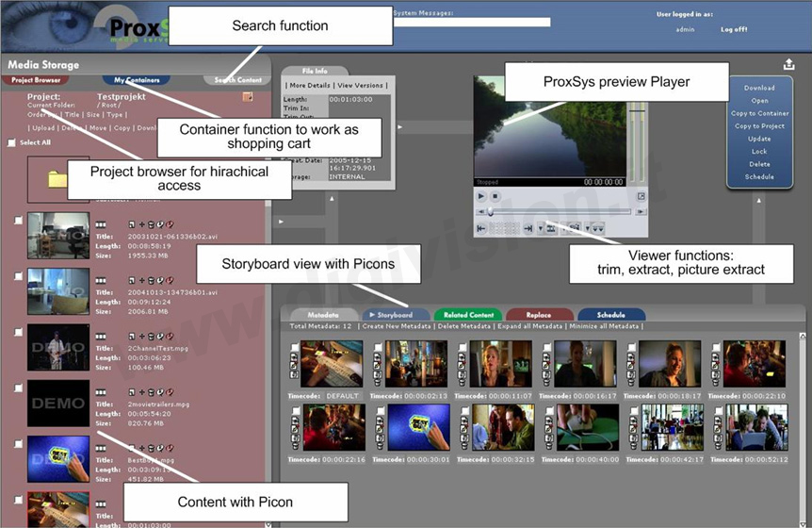Step backward arrow left of seek slider
This screenshot has height=528, width=812.
tap(481, 212)
